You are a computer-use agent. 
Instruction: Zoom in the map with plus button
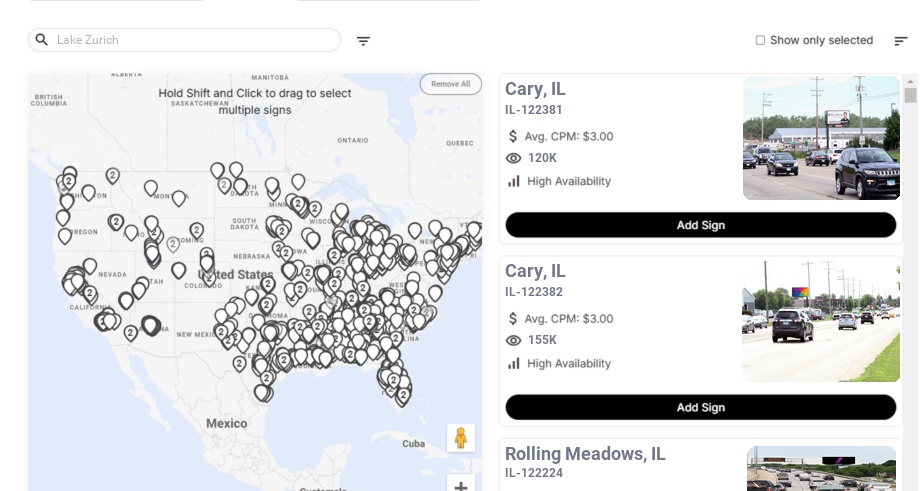[x=461, y=485]
